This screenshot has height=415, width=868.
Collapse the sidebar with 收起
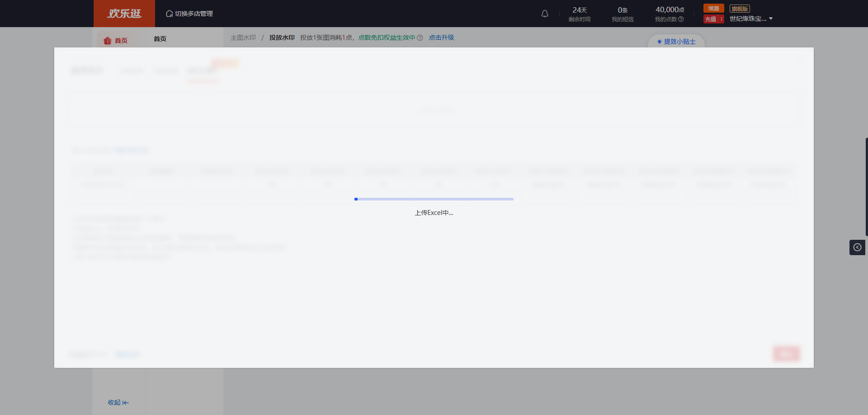click(x=118, y=402)
